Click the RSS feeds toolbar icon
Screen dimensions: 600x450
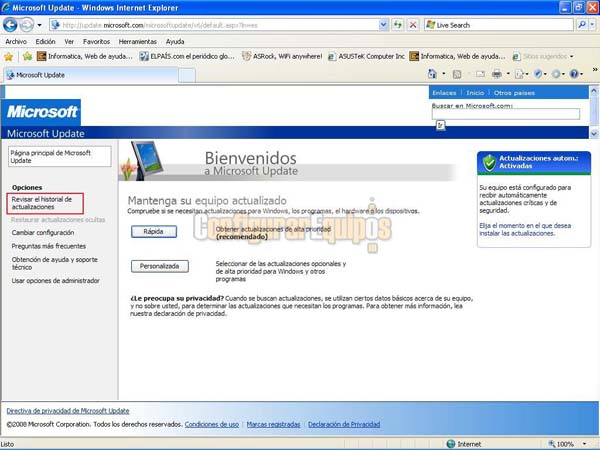[457, 74]
